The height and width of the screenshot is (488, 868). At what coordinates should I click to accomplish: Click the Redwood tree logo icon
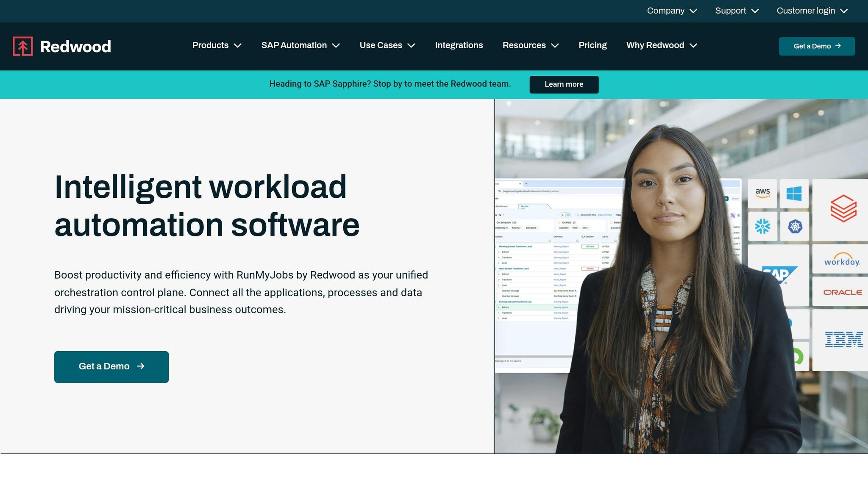coord(22,46)
